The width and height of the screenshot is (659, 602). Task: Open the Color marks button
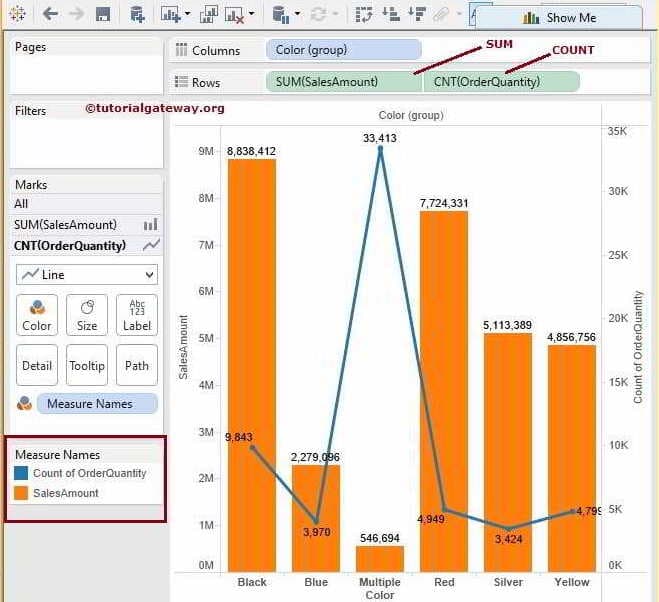(x=37, y=315)
